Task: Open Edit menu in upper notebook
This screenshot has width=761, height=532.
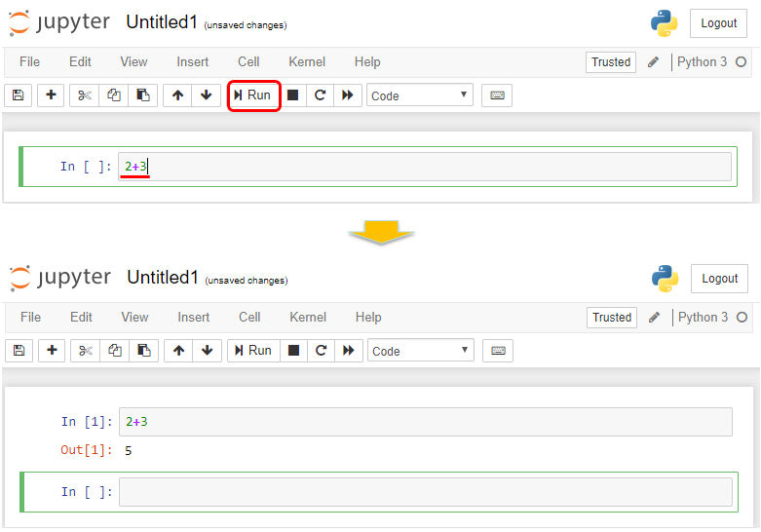Action: [80, 61]
